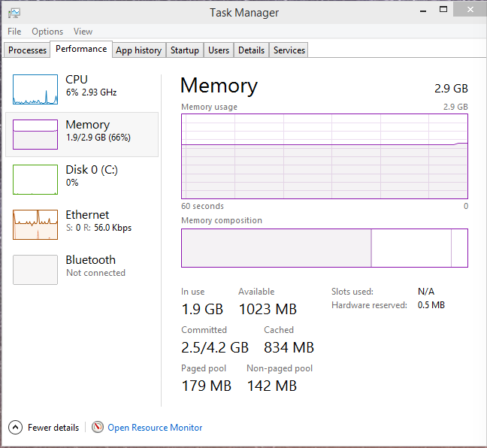Click the Memory usage graph area

tap(324, 156)
